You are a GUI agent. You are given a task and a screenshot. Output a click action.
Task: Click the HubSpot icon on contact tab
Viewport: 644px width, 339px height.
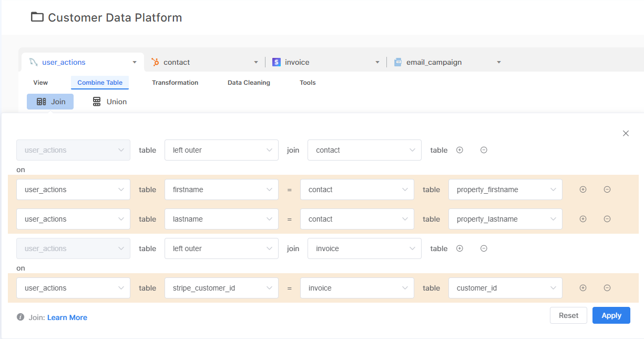coord(155,62)
